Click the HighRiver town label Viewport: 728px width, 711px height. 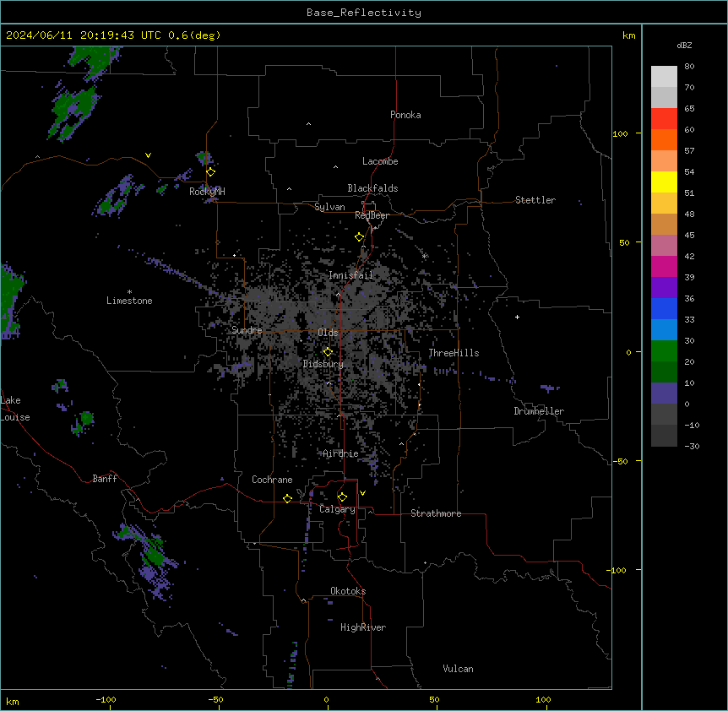(x=363, y=627)
